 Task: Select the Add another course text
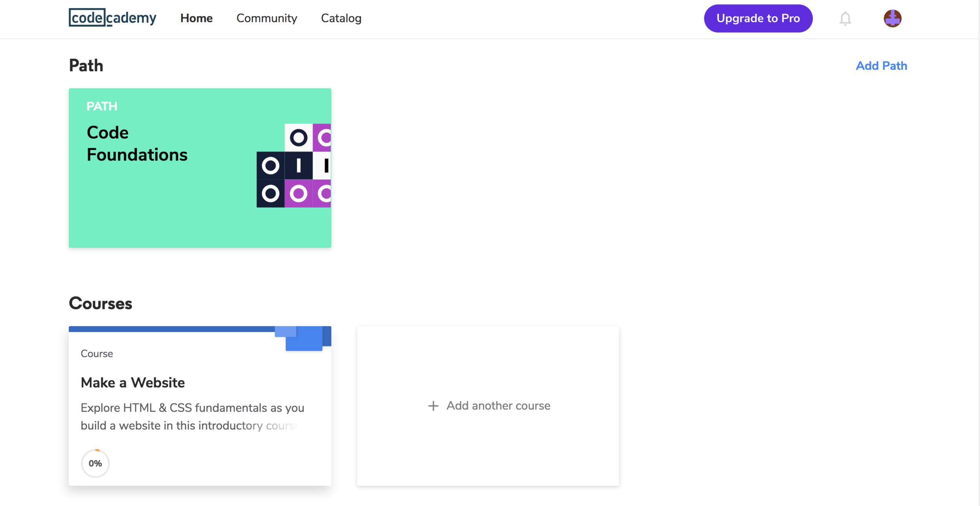click(498, 406)
